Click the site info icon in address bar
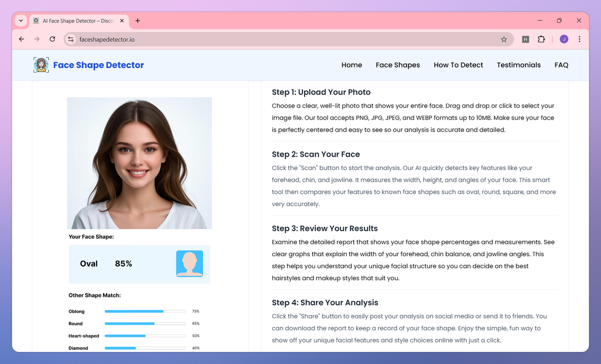Screen dimensions: 601x364 point(70,39)
